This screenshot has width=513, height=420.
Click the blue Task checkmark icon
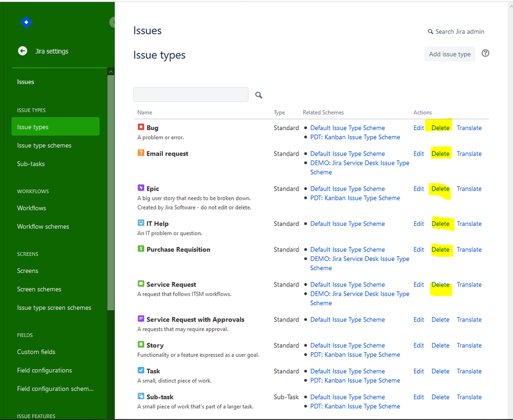pyautogui.click(x=141, y=370)
